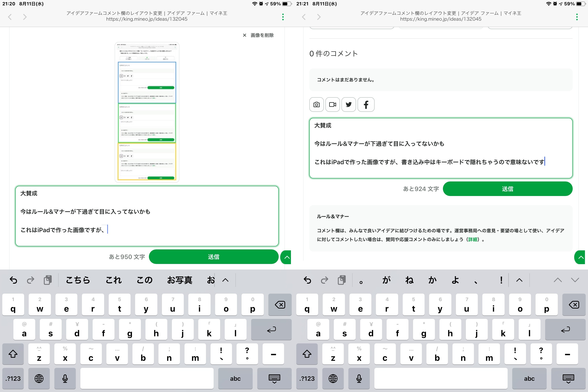Toggle the right keyboard .?123 symbols key
This screenshot has height=392, width=588.
click(x=307, y=378)
